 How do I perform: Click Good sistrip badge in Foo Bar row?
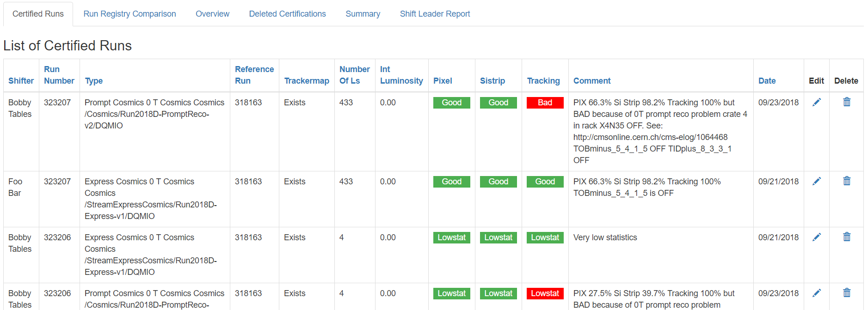[498, 182]
